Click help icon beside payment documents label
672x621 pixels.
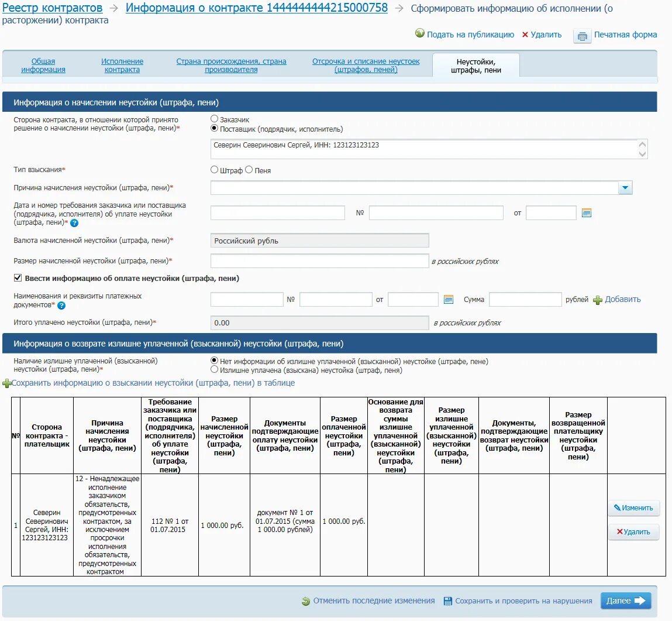61,306
